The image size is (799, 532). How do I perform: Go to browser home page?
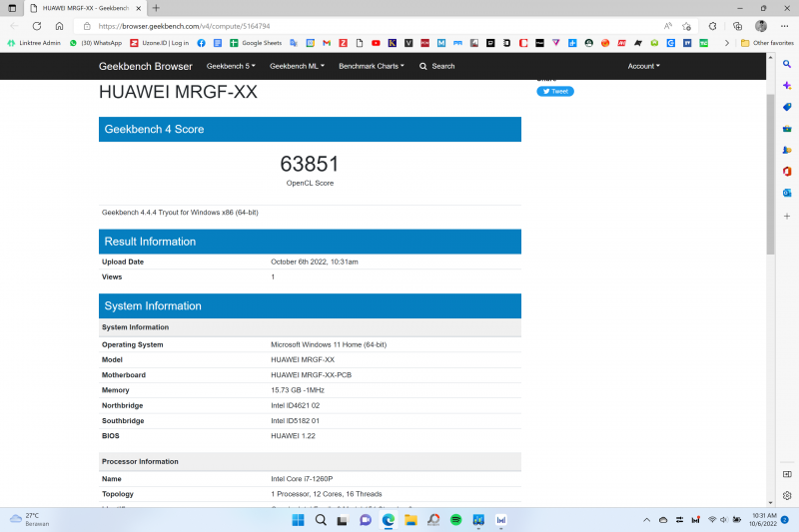pyautogui.click(x=59, y=26)
